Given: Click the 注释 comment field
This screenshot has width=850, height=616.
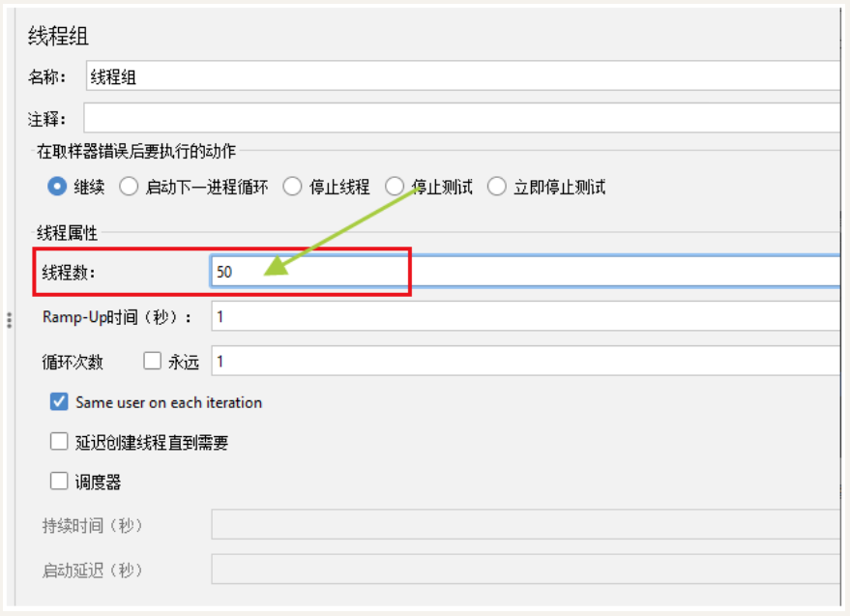Looking at the screenshot, I should click(x=462, y=118).
